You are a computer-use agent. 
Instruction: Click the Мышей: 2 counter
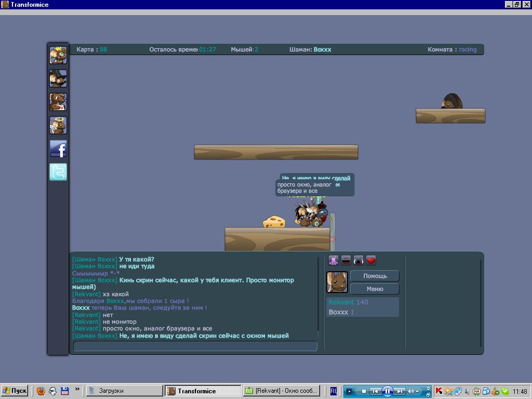point(244,49)
